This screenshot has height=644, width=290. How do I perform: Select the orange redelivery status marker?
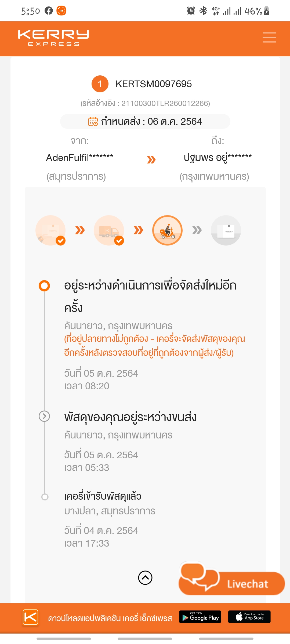[44, 286]
